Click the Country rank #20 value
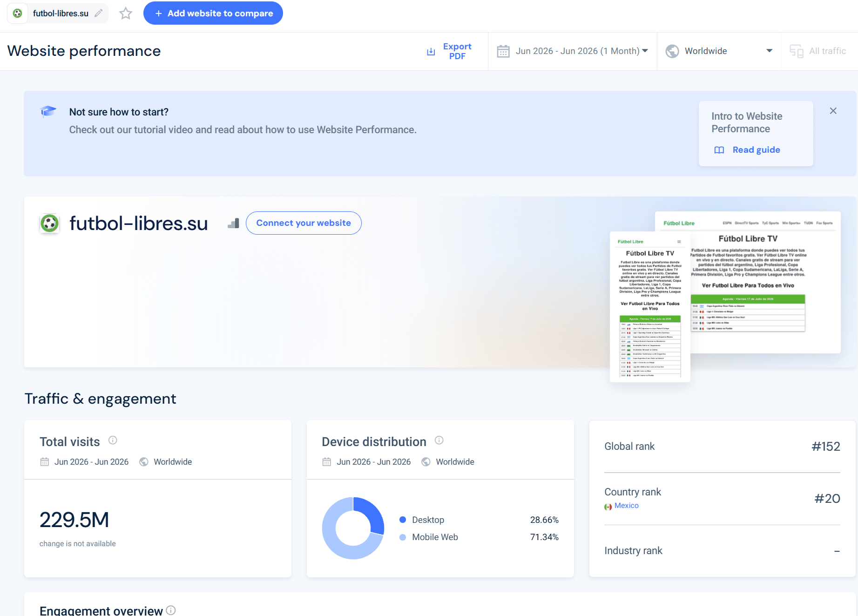 pos(827,499)
